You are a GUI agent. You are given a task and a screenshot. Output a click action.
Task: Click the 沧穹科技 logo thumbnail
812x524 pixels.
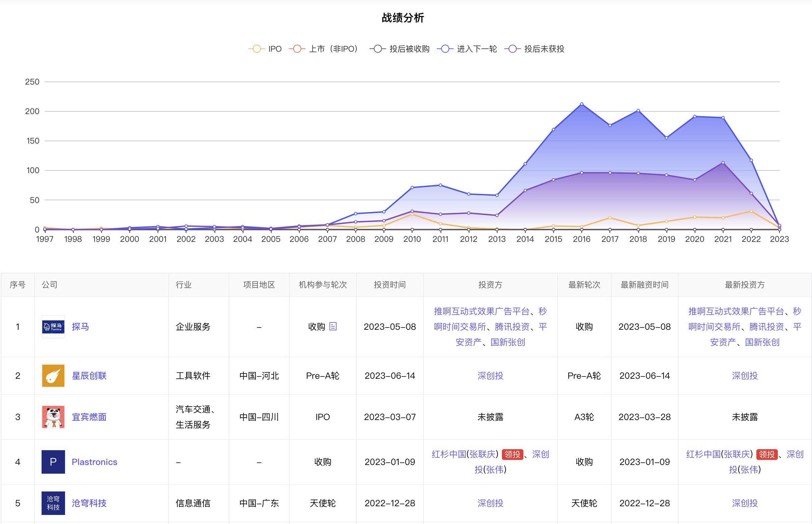point(53,503)
